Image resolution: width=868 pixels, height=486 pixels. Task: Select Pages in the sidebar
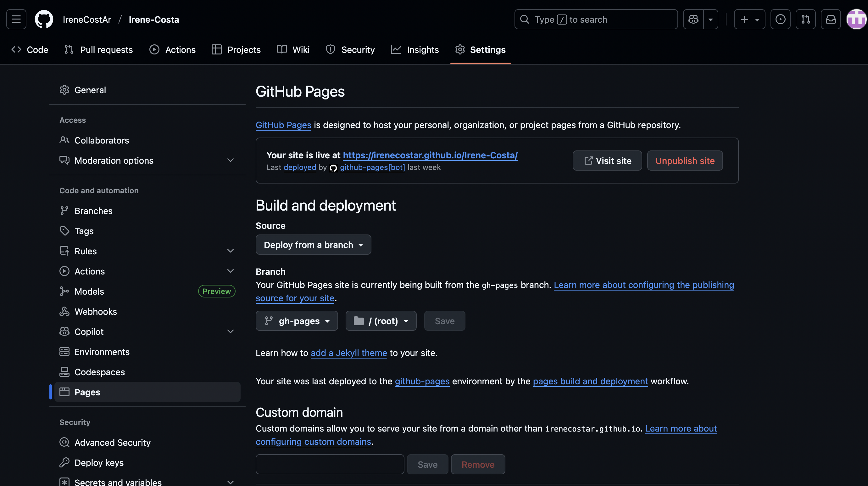[147, 392]
